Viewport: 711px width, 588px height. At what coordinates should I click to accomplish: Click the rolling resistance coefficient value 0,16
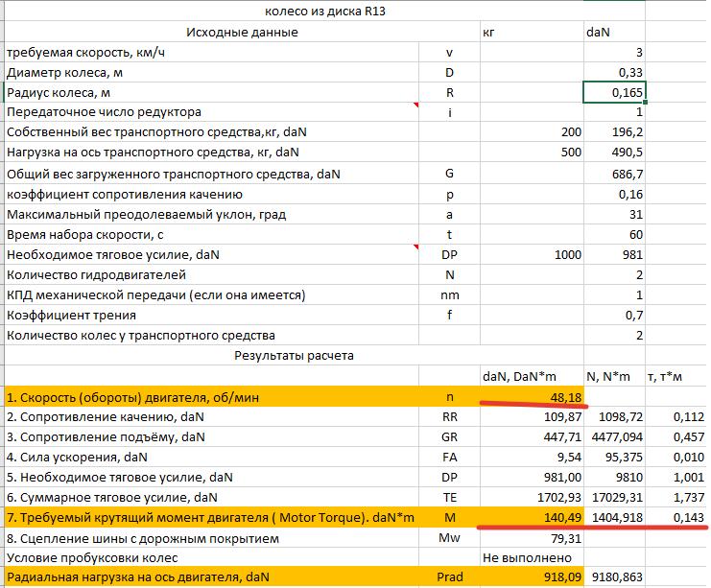(x=614, y=195)
